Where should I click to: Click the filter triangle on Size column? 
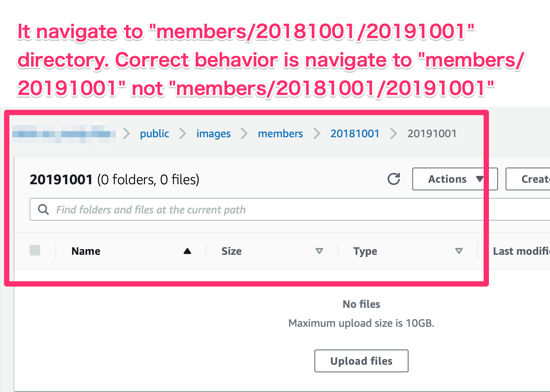319,251
